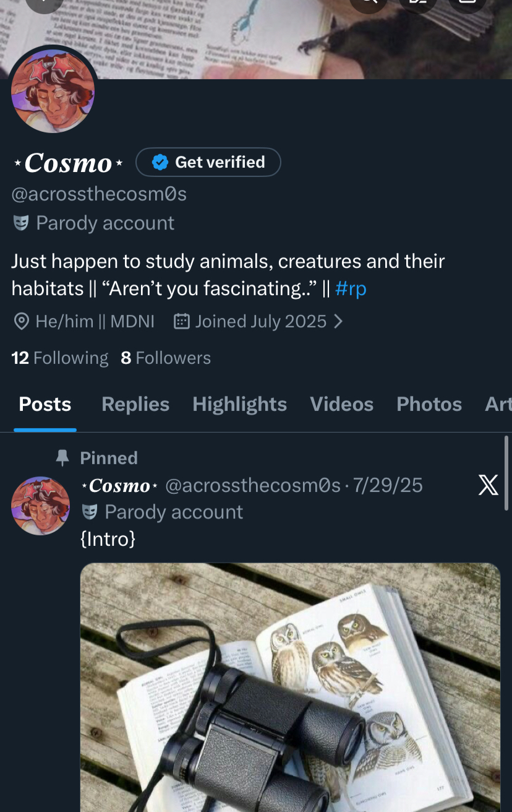
Task: Switch to the Highlights tab
Action: point(239,404)
